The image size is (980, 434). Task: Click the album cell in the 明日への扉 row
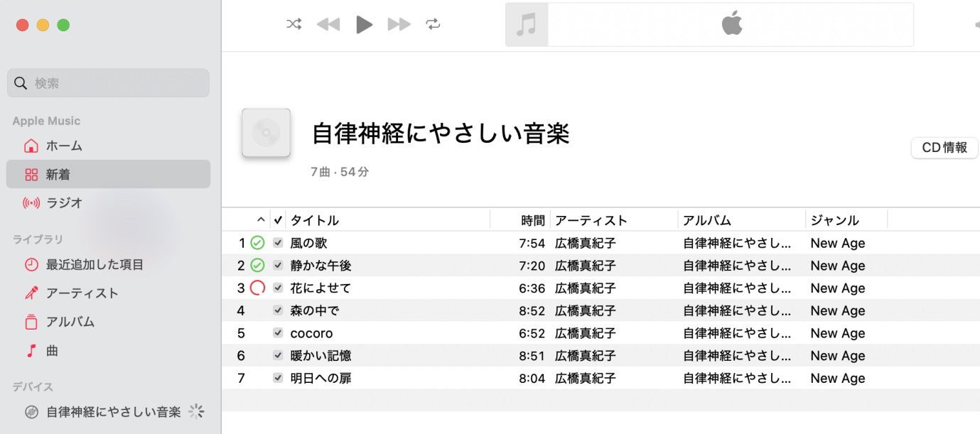point(737,378)
